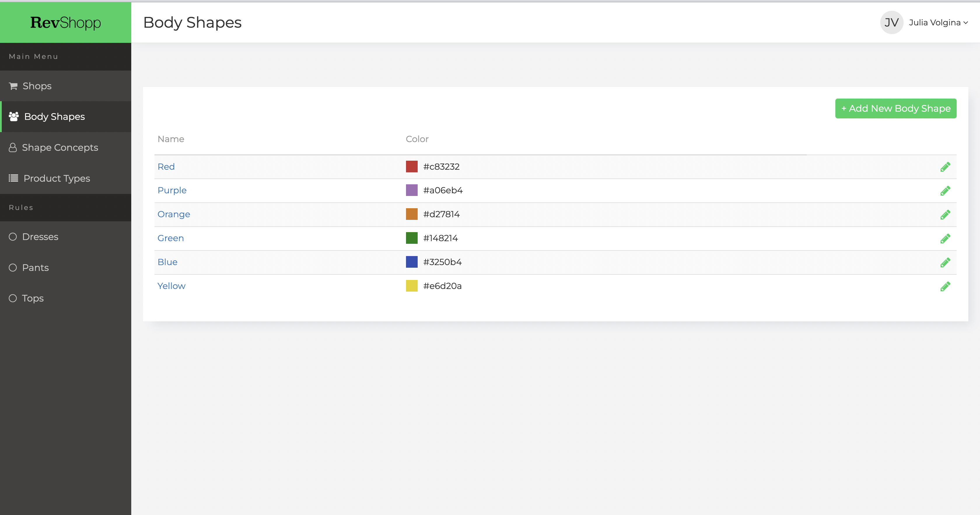
Task: Click the Main Menu section label
Action: (x=34, y=56)
